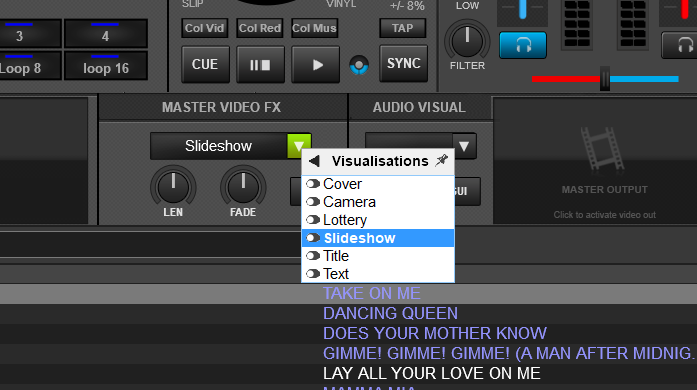
Task: Click the Col Red button
Action: (x=260, y=28)
